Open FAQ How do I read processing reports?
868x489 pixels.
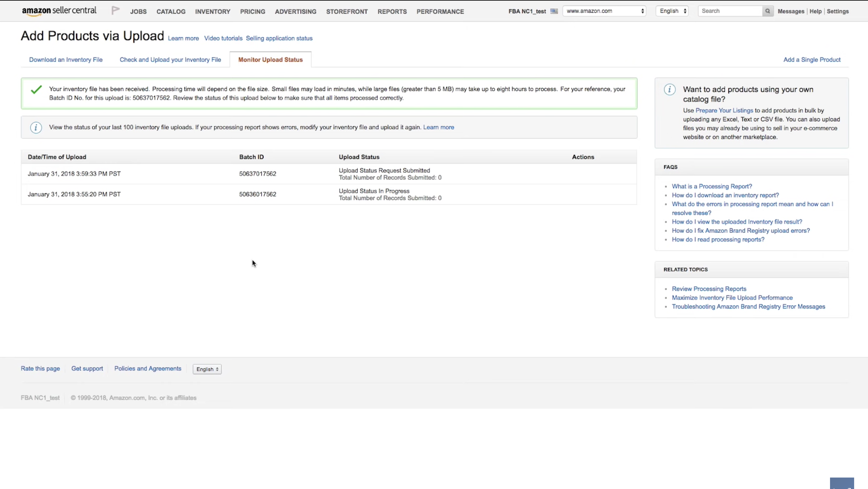718,240
